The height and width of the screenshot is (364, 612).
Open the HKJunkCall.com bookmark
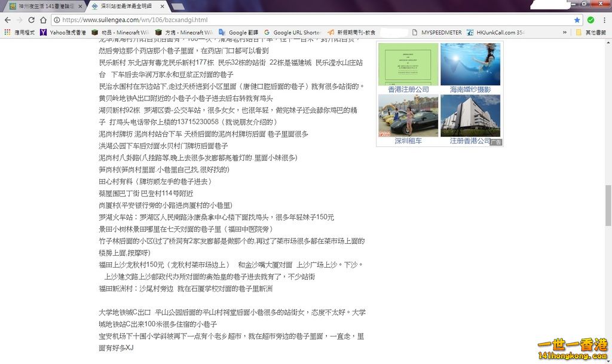[496, 32]
